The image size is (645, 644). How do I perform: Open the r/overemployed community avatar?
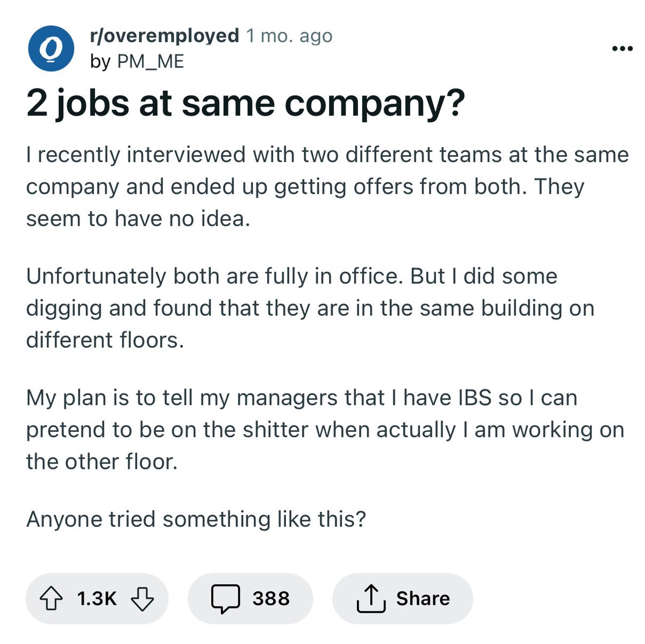51,48
